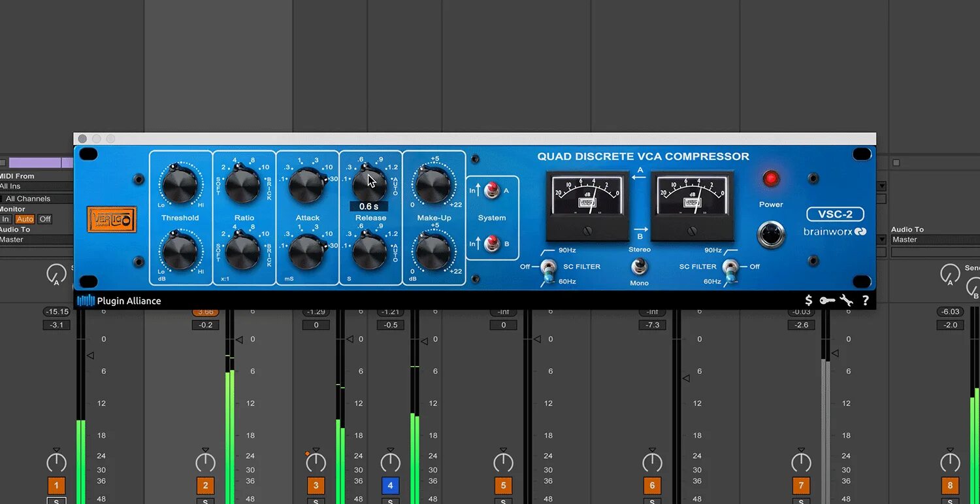
Task: Click the channel A Threshold knob
Action: coord(180,186)
